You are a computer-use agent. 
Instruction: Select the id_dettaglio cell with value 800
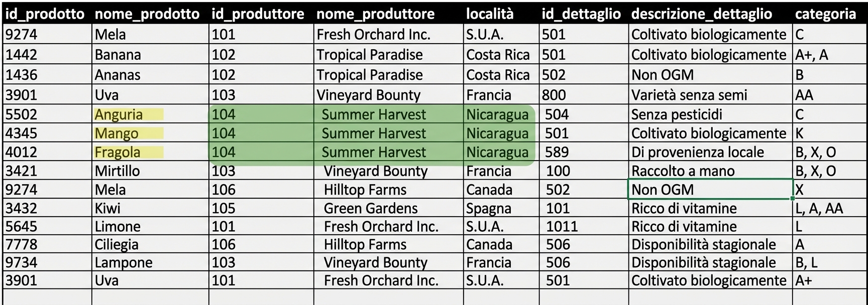coord(554,95)
